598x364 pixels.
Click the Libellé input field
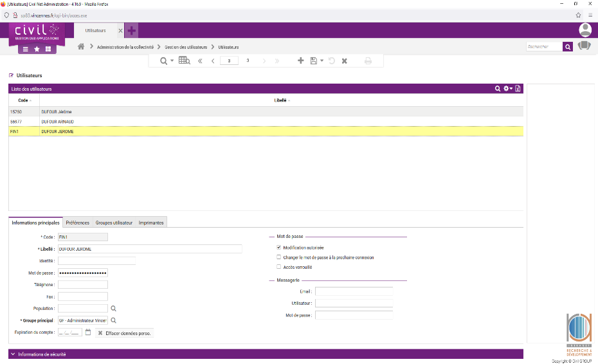coord(150,249)
